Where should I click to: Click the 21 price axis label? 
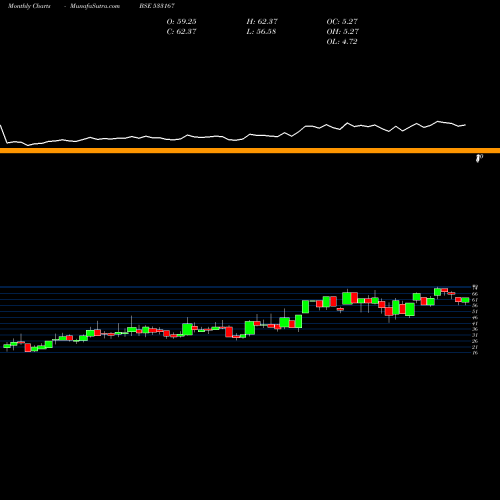[x=475, y=347]
